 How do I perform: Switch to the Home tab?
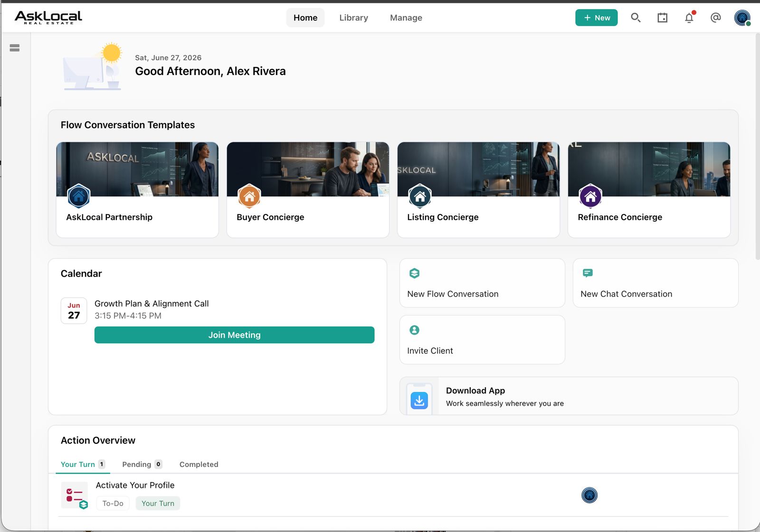point(305,18)
